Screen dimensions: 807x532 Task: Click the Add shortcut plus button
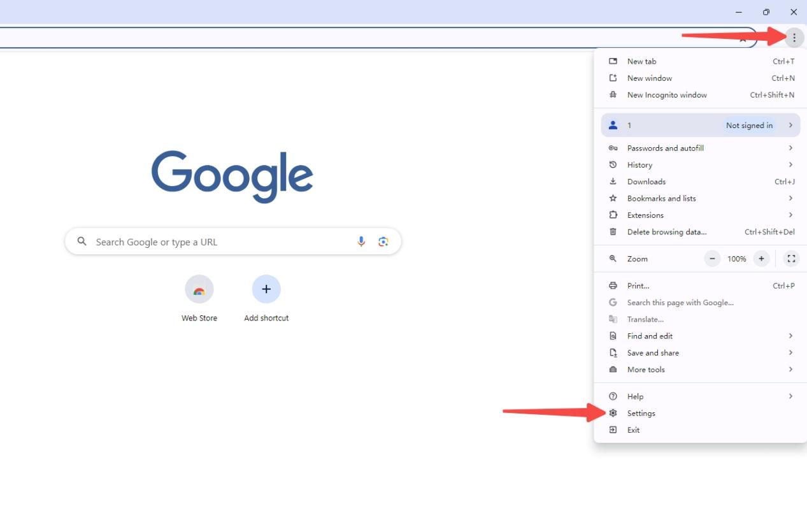pyautogui.click(x=266, y=289)
